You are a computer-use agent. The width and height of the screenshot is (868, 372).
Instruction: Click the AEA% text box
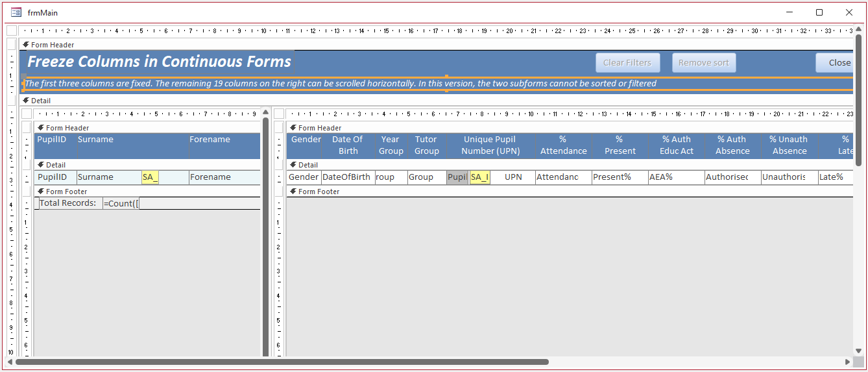point(677,177)
